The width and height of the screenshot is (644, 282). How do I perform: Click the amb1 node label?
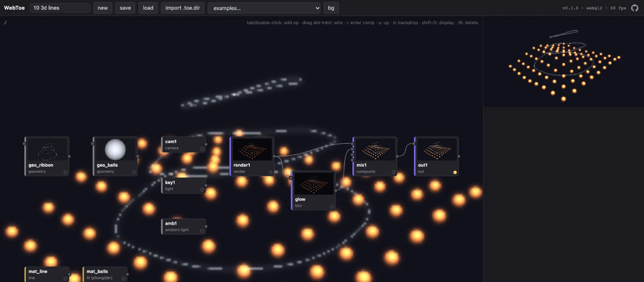pos(171,224)
